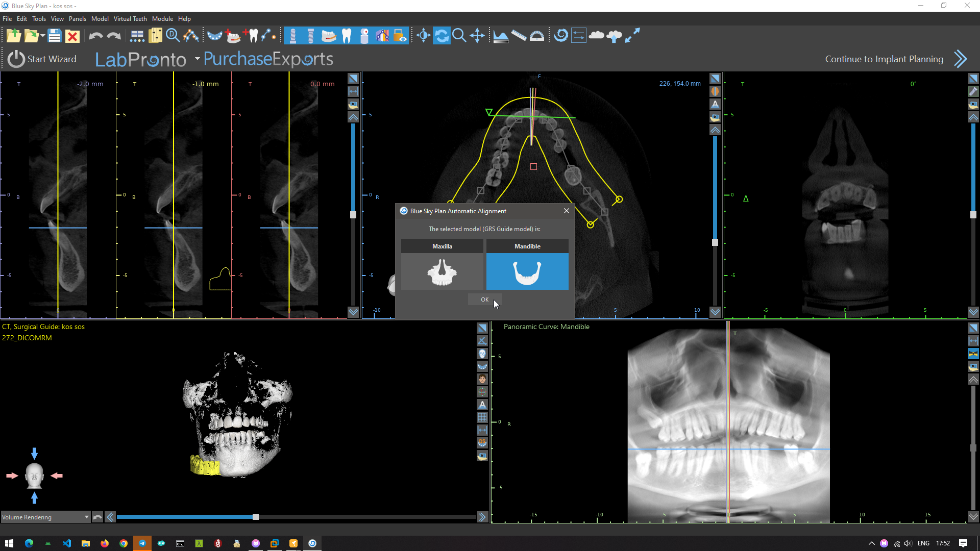Open the Panels menu

77,19
